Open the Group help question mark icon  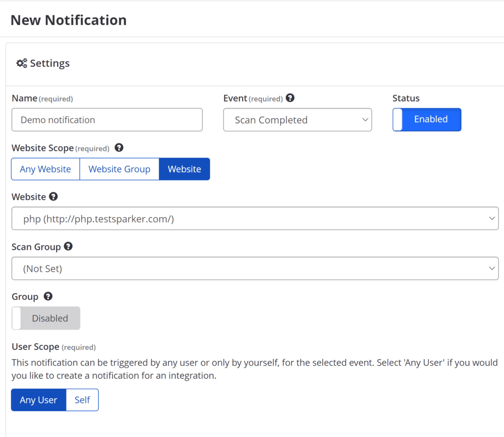48,296
